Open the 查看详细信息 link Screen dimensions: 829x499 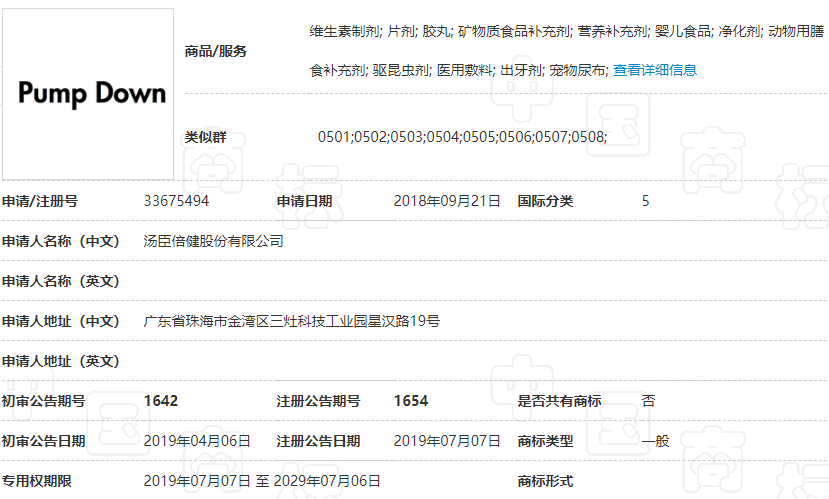coord(655,70)
